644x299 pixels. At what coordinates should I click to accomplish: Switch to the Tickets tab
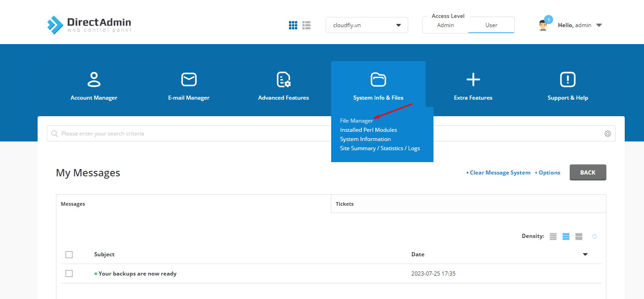pos(468,204)
